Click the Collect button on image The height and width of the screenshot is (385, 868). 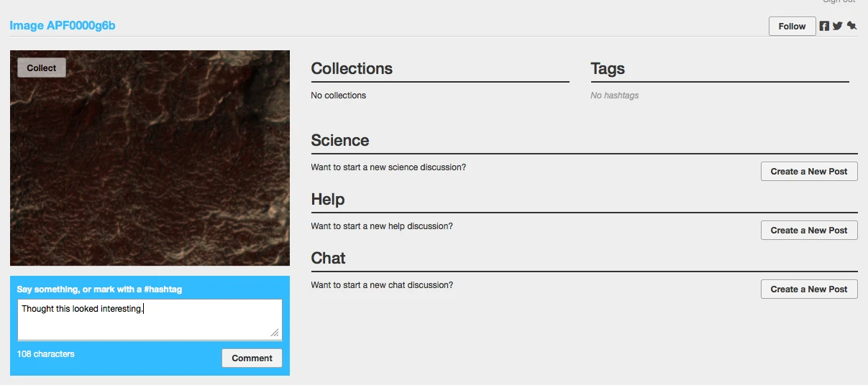pos(42,68)
